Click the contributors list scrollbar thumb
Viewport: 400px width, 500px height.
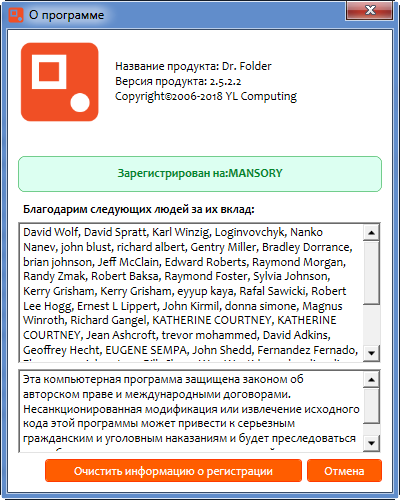point(371,273)
